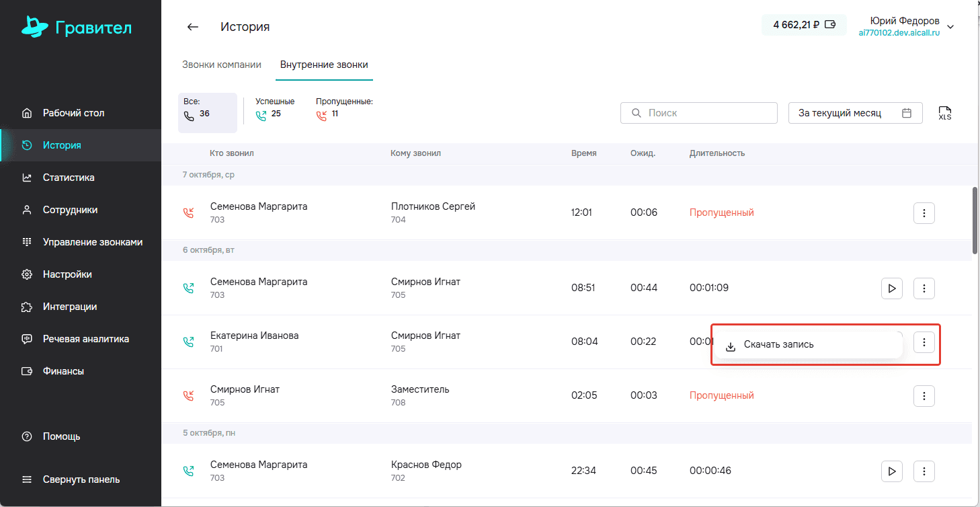Filter by Успешные calls
This screenshot has height=507, width=980.
click(x=275, y=108)
